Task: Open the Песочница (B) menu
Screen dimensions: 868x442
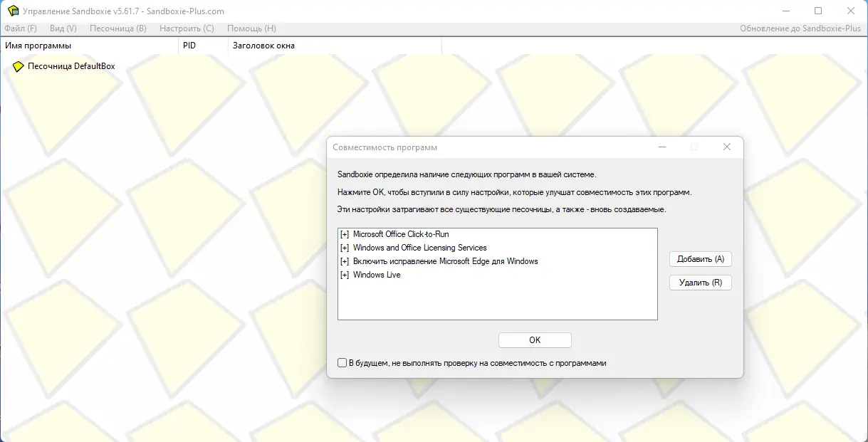Action: click(118, 28)
